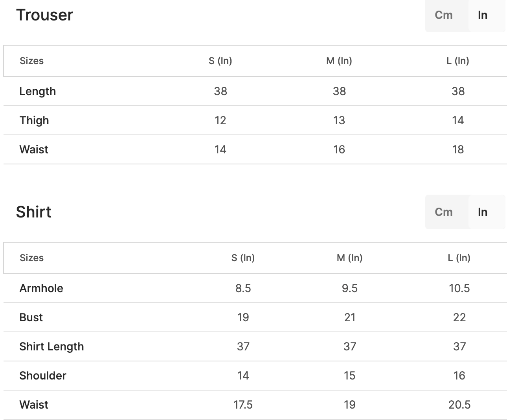Click the Shirt section heading
Image resolution: width=507 pixels, height=420 pixels.
[x=33, y=212]
